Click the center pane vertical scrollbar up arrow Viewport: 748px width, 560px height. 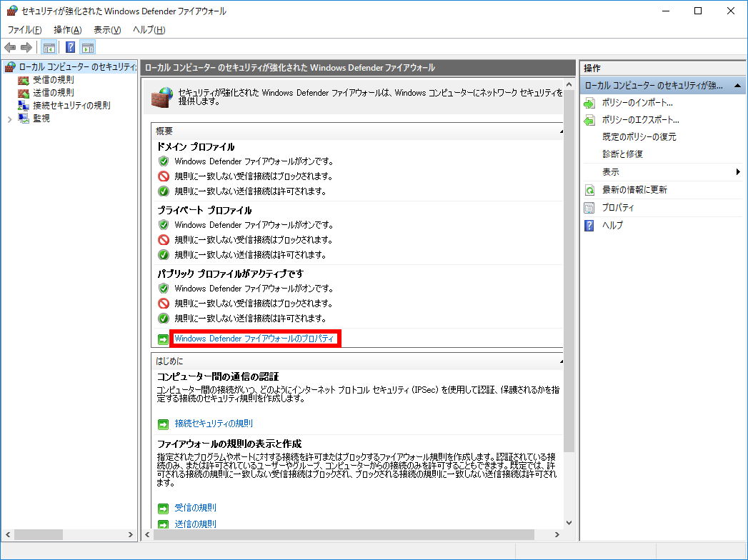click(x=569, y=84)
